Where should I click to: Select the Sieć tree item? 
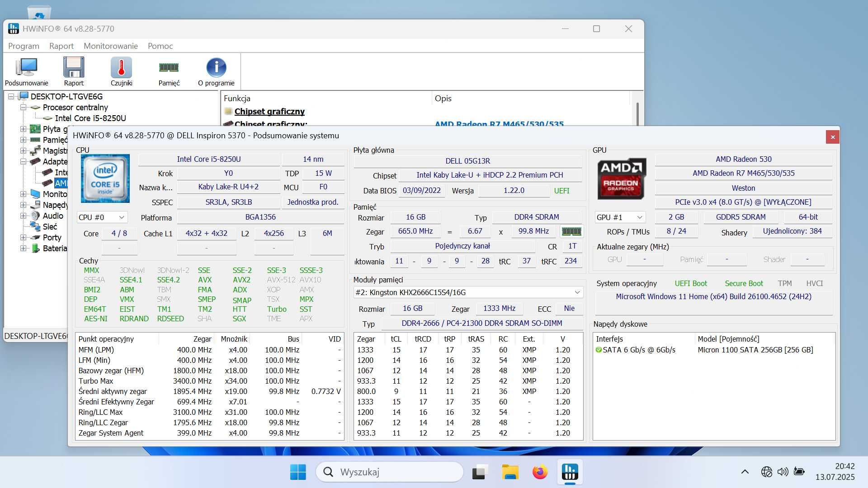coord(50,227)
